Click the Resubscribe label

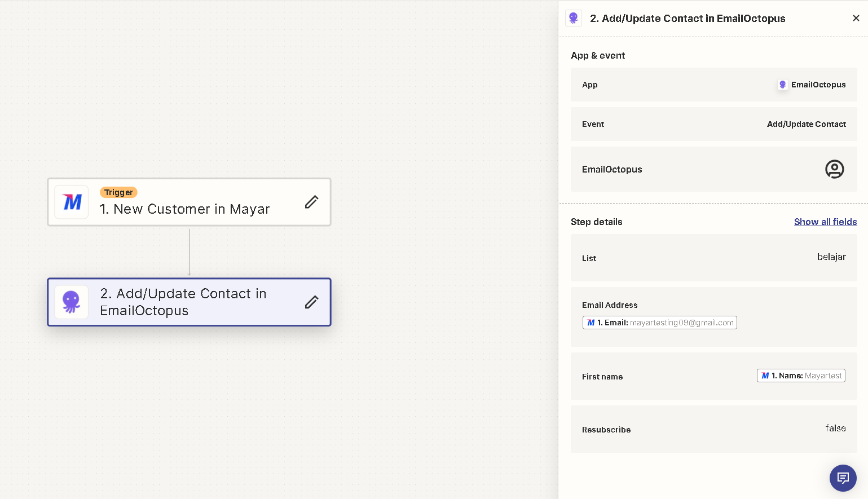tap(606, 430)
